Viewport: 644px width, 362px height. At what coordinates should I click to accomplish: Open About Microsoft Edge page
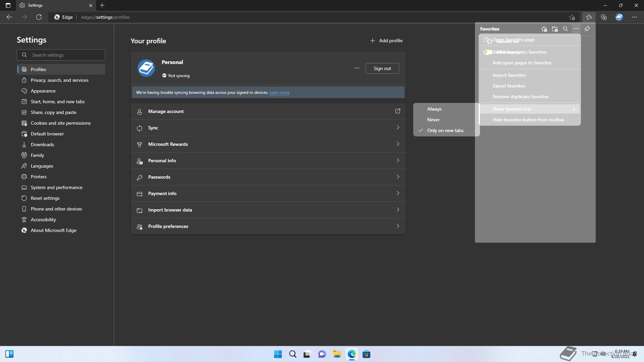click(61, 230)
